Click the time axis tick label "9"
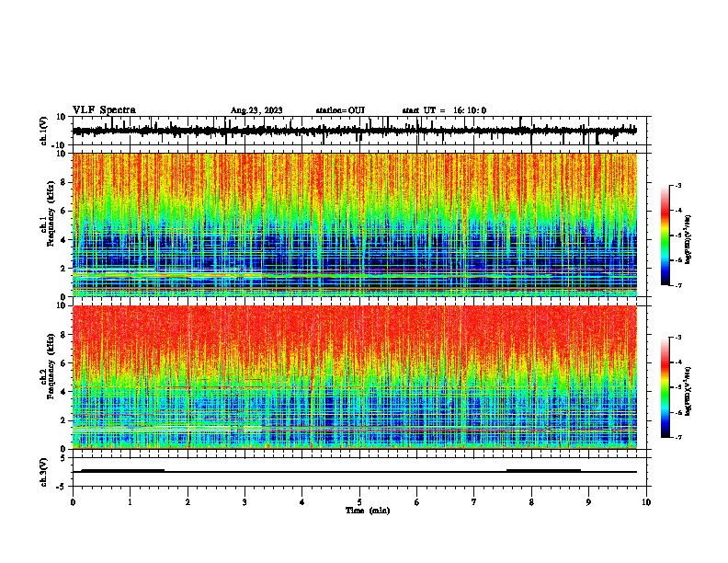This screenshot has width=728, height=563. click(x=588, y=502)
